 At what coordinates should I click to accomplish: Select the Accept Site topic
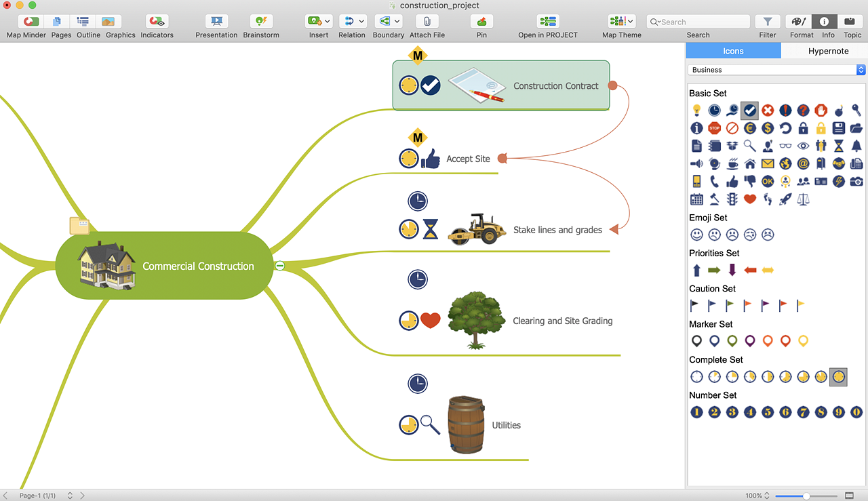[468, 159]
